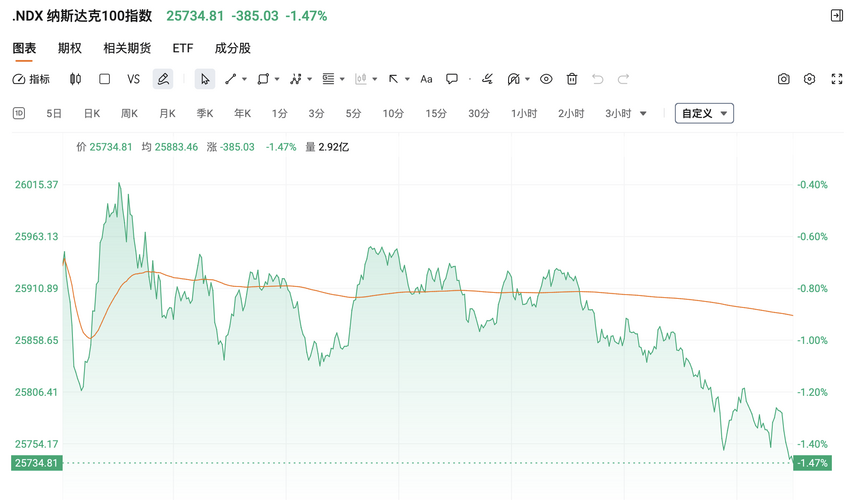Enter fullscreen chart mode
Screen dimensions: 855x500
(x=837, y=79)
